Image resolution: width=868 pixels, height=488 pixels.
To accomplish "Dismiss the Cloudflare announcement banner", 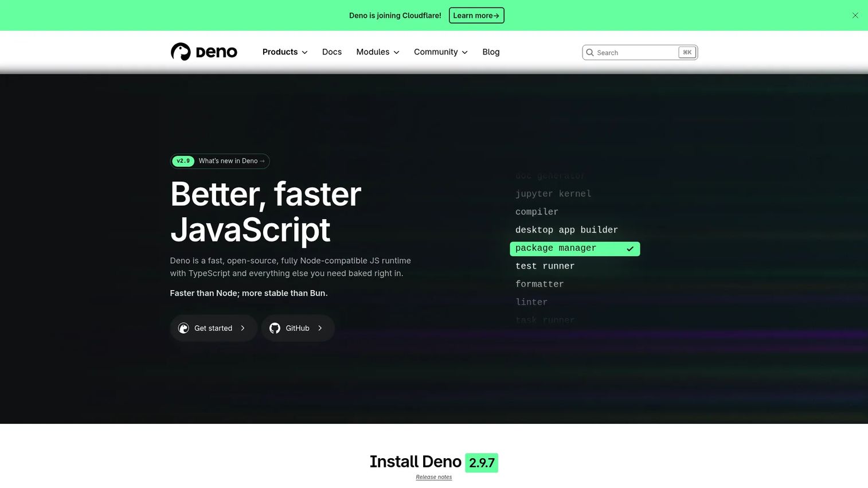I will tap(855, 15).
